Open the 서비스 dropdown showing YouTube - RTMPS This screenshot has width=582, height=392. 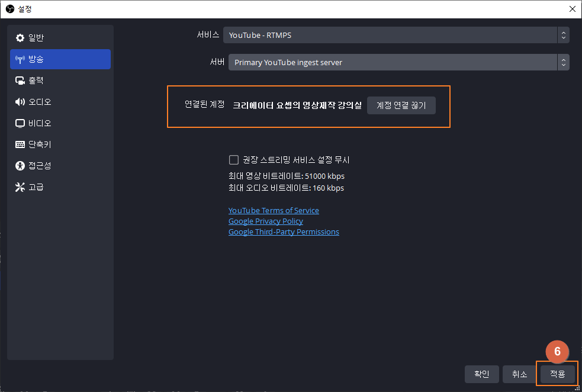(396, 35)
